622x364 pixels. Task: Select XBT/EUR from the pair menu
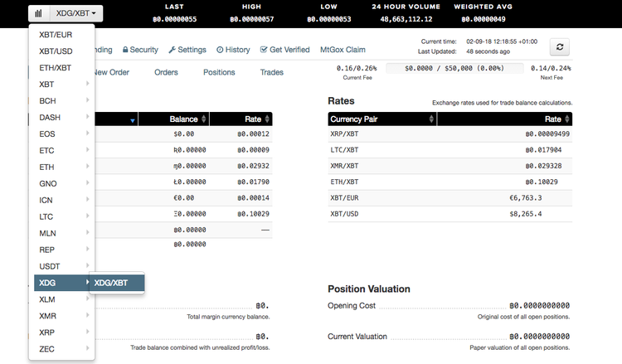[x=56, y=35]
